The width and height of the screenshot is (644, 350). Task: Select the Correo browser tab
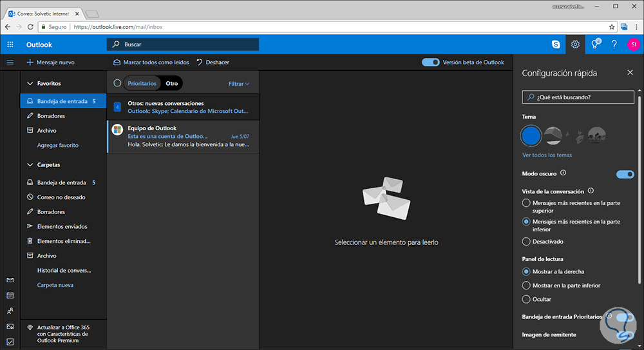[x=43, y=14]
